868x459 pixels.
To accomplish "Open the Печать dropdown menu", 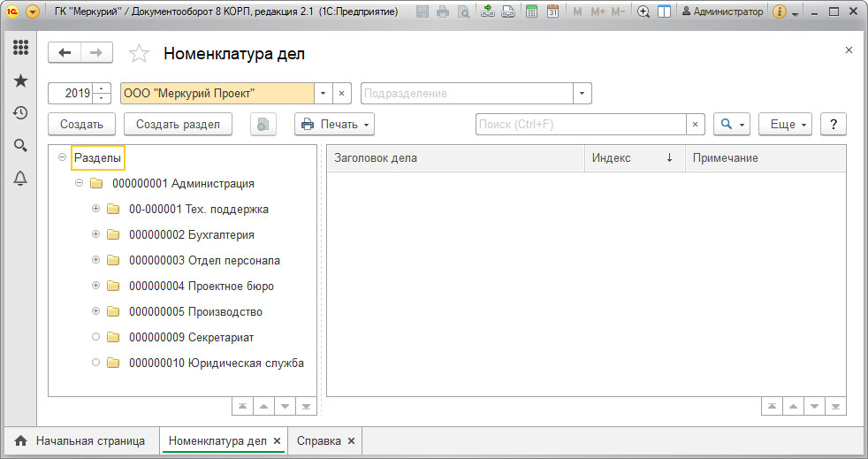I will 334,125.
